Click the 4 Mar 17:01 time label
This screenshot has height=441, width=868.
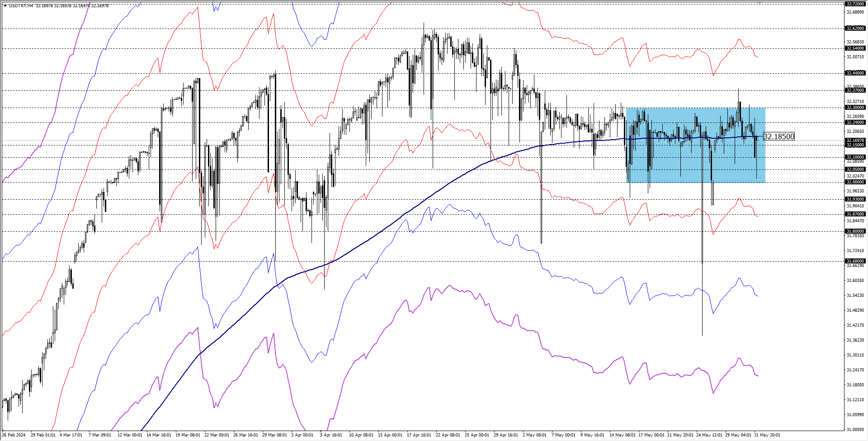click(x=71, y=435)
